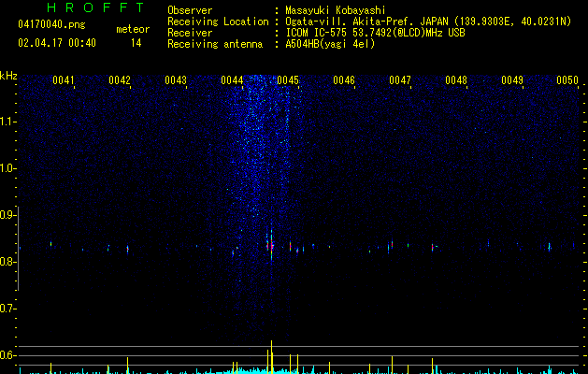Click time marker 0049
This screenshot has height=374, width=588.
tap(512, 80)
